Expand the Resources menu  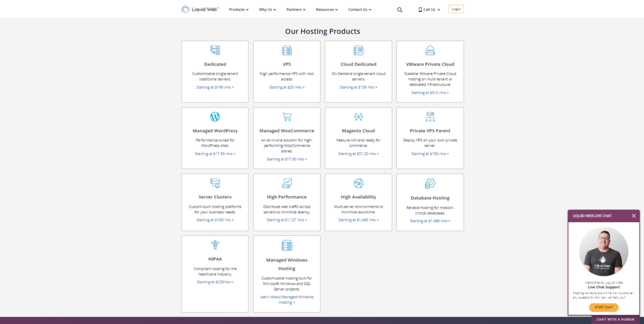[x=327, y=9]
